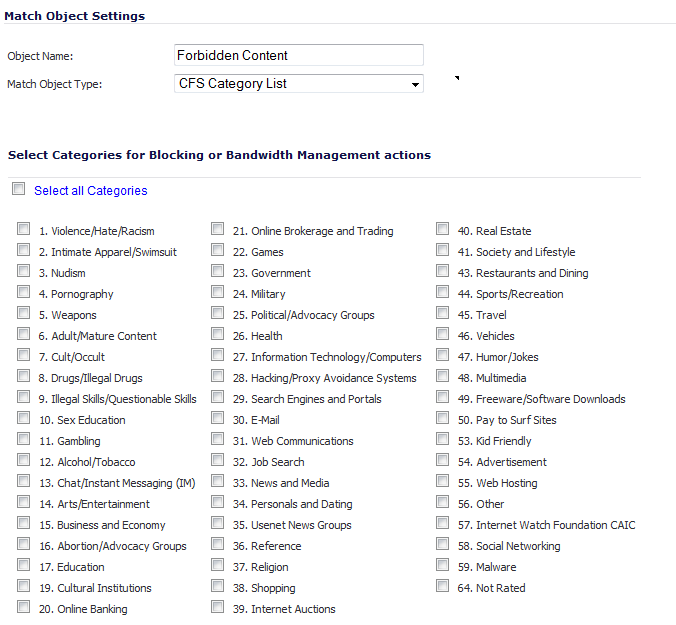Tick the Humor/Jokes checkbox
The width and height of the screenshot is (676, 625).
[442, 355]
